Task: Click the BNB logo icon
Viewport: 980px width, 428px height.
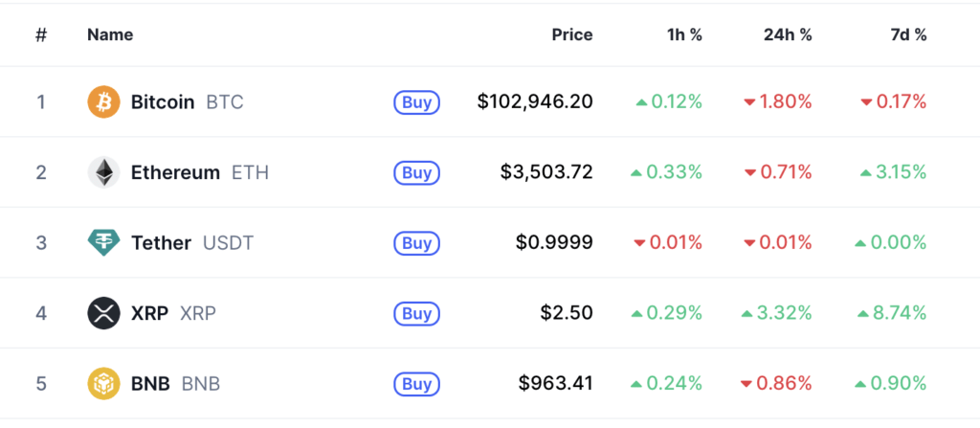Action: click(x=103, y=384)
